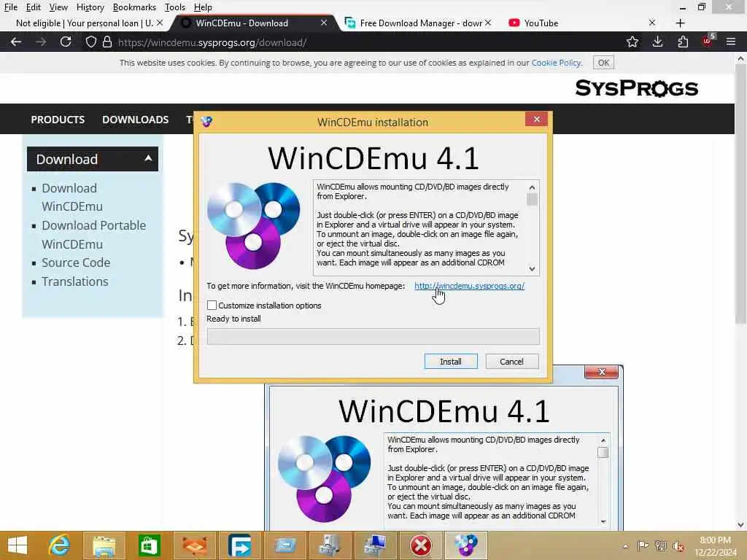The image size is (747, 560).
Task: Open the Bookmarks menu
Action: point(134,7)
